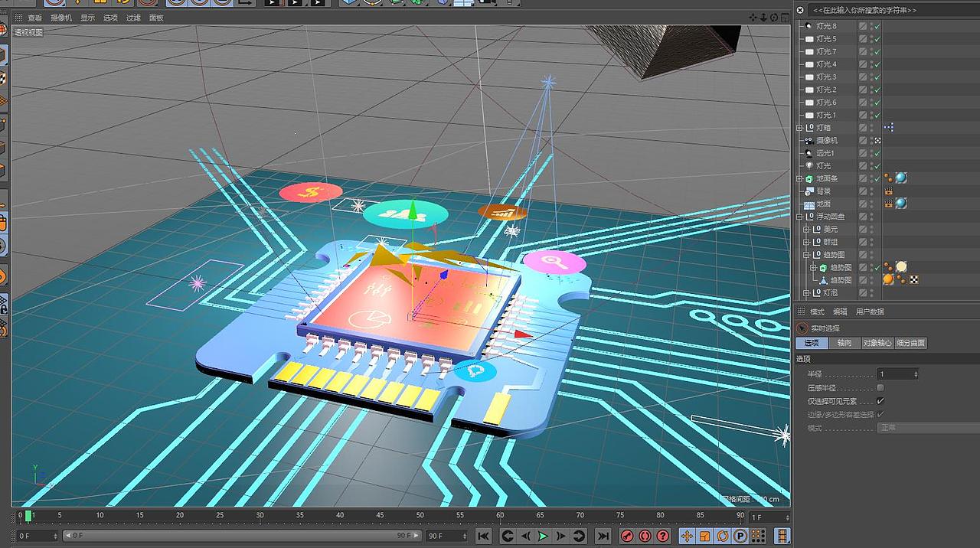Click the target tag on 摄像机 row

(878, 141)
